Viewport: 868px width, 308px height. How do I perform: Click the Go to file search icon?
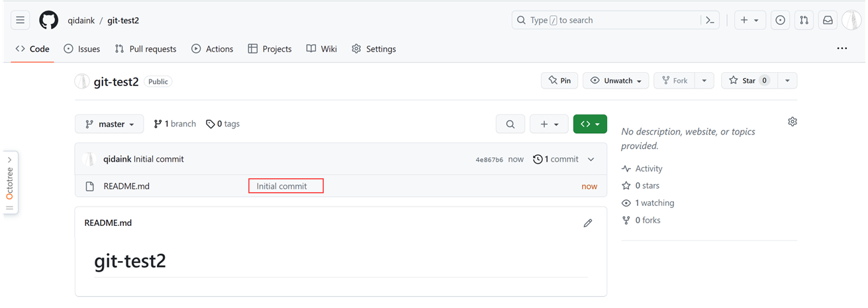tap(510, 124)
